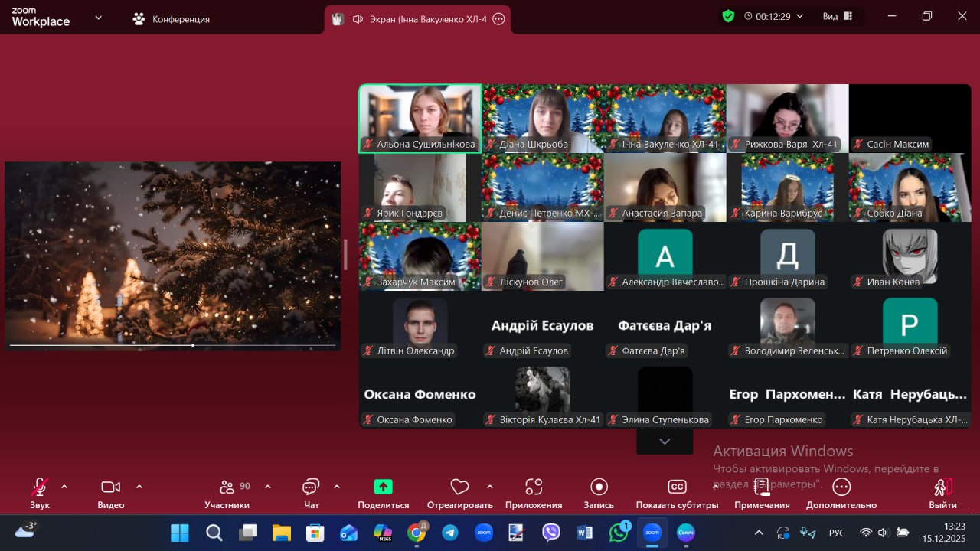Open the Участники participants panel
980x551 pixels.
227,487
